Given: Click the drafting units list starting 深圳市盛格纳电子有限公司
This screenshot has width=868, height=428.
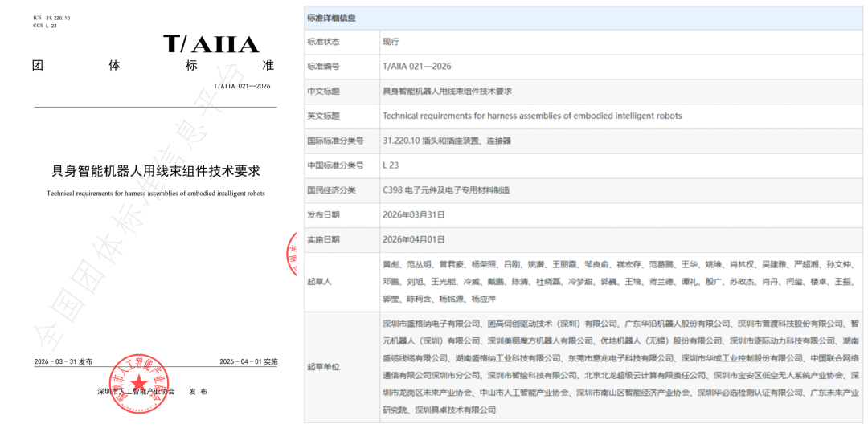Looking at the screenshot, I should click(x=620, y=367).
